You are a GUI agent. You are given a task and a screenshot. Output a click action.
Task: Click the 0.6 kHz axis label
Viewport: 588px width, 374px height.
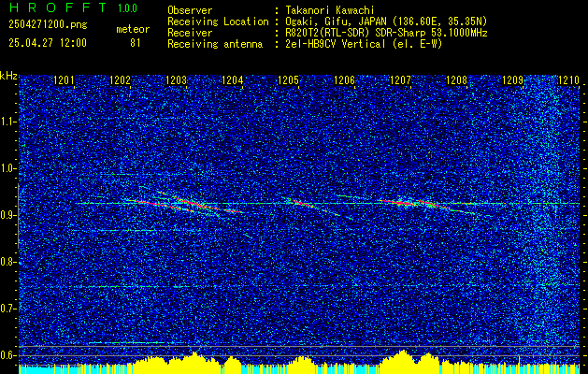pos(7,355)
